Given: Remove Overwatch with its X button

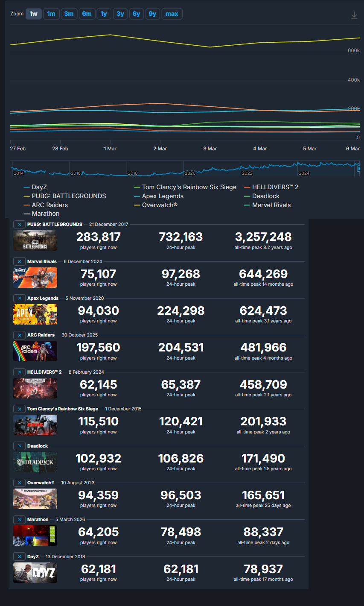Looking at the screenshot, I should coord(20,483).
